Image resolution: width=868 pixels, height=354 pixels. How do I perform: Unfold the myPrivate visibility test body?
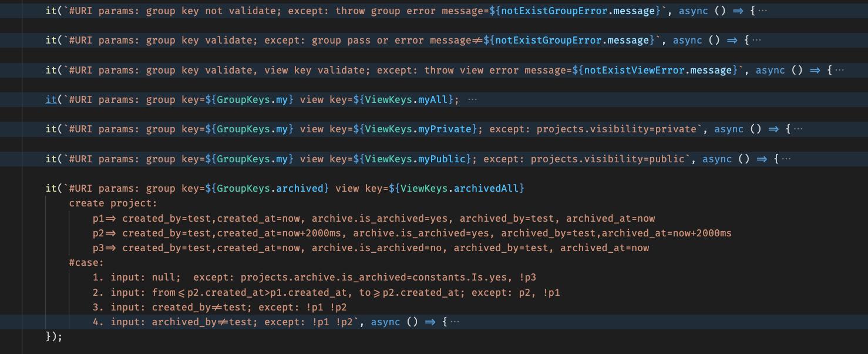pyautogui.click(x=798, y=129)
